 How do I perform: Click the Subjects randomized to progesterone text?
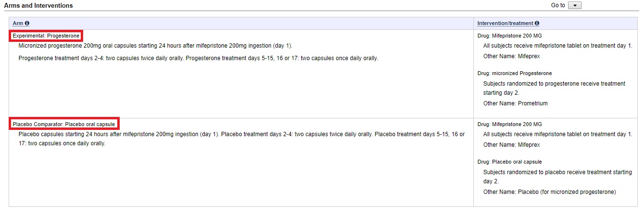554,84
